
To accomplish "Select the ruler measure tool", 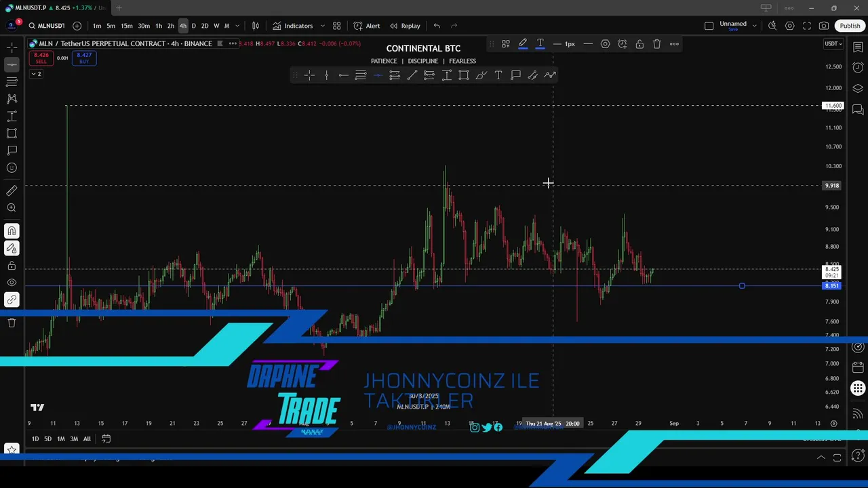I will point(12,191).
